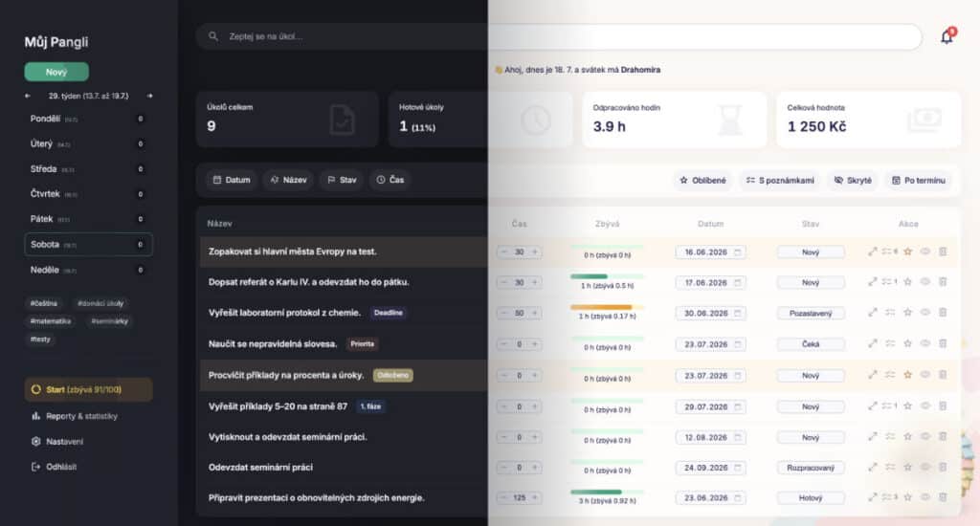Image resolution: width=980 pixels, height=526 pixels.
Task: Unfavorite the 'Zopakovat si hlavní města' star
Action: 907,252
